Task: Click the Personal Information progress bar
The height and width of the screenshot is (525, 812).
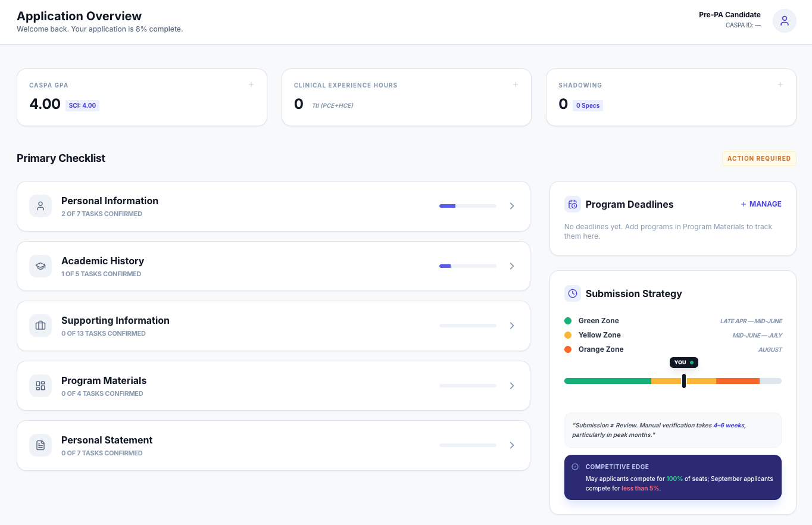Action: (468, 206)
